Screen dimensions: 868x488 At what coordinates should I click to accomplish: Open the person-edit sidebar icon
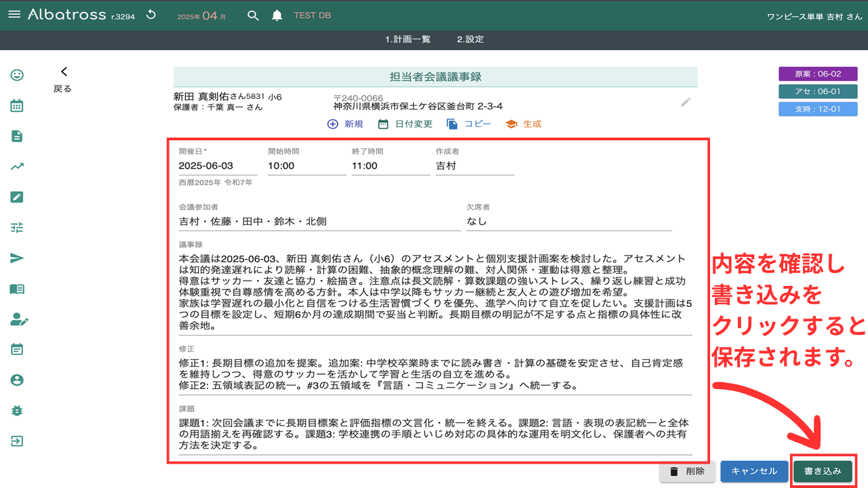point(18,319)
